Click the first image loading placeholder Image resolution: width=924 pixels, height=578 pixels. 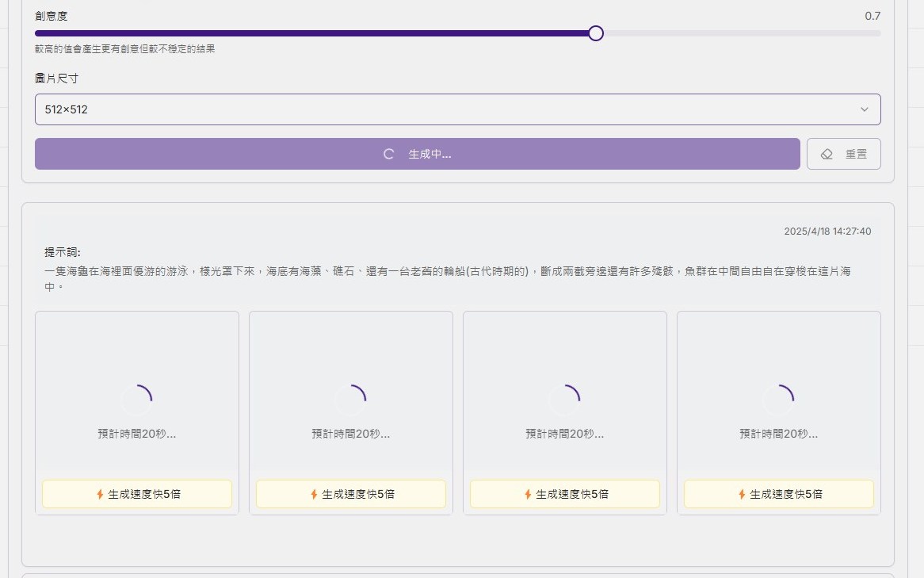[x=137, y=392]
